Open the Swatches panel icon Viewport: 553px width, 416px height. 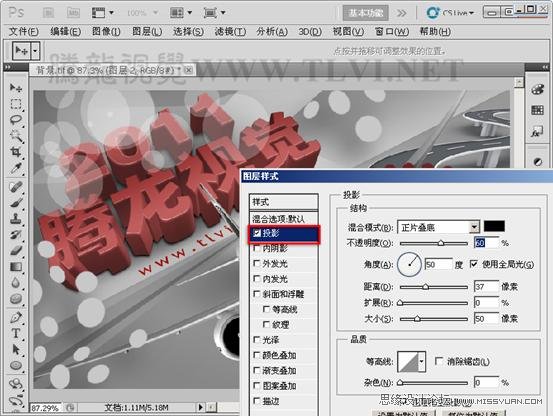[x=537, y=111]
